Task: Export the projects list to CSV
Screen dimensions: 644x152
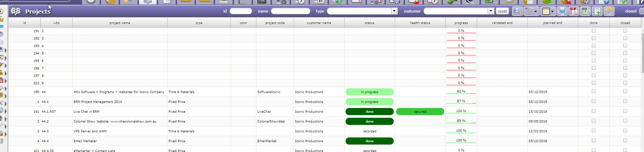Action: 585,11
